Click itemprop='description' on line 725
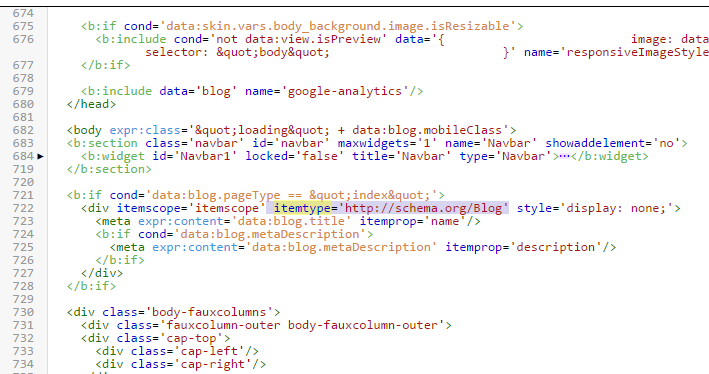This screenshot has width=709, height=374. (524, 247)
